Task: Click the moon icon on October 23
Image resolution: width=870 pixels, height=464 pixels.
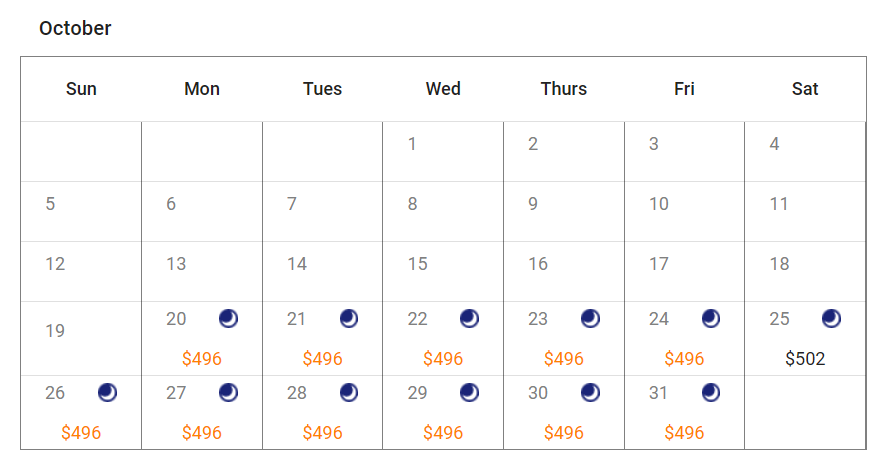Action: click(x=591, y=319)
